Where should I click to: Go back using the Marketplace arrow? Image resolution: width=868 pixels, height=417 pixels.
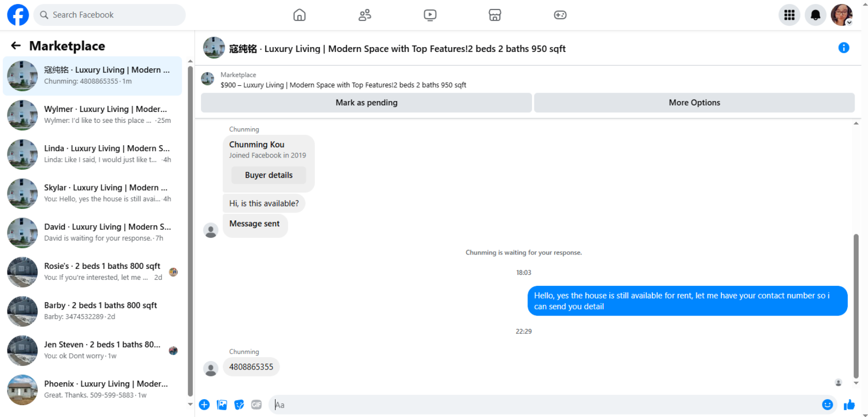pyautogui.click(x=16, y=46)
